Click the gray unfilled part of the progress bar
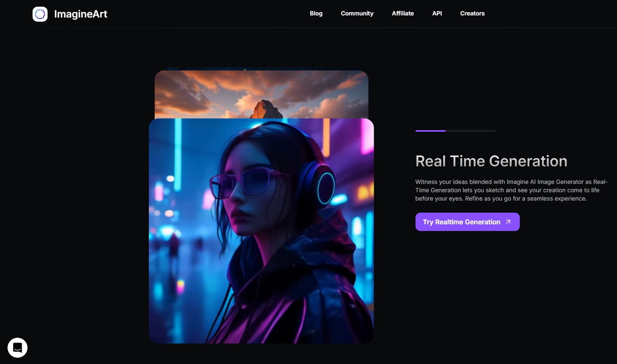Image resolution: width=617 pixels, height=364 pixels. click(x=471, y=131)
